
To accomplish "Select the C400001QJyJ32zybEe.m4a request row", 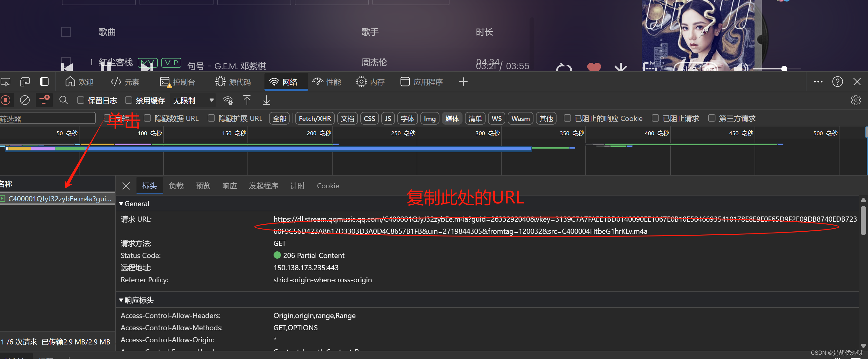I will [57, 199].
